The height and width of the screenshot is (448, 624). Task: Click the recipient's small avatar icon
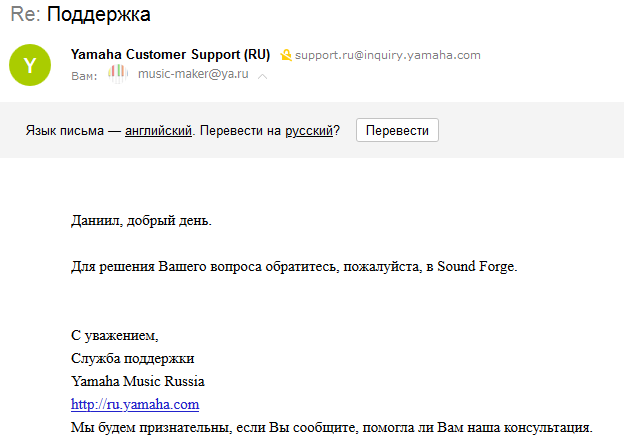[118, 73]
